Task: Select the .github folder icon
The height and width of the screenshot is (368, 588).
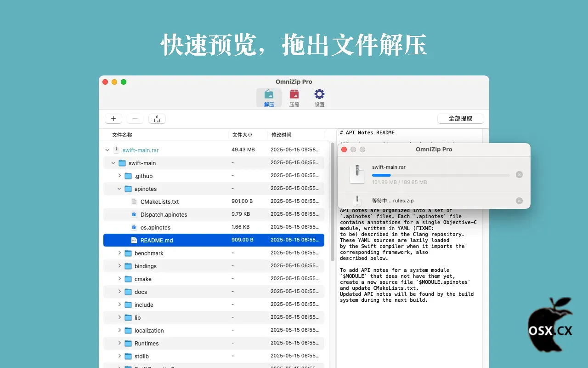Action: click(x=128, y=176)
